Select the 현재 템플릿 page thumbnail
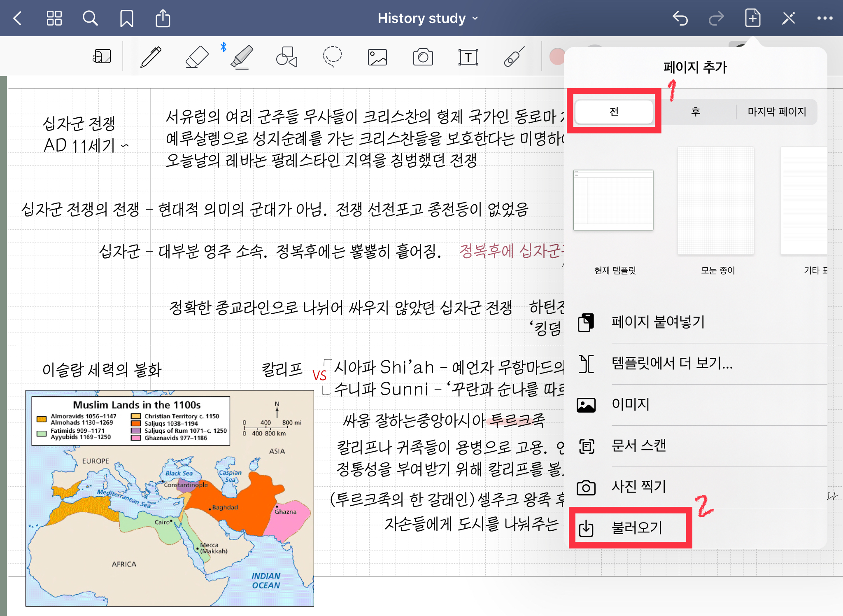Viewport: 843px width, 616px height. tap(613, 200)
